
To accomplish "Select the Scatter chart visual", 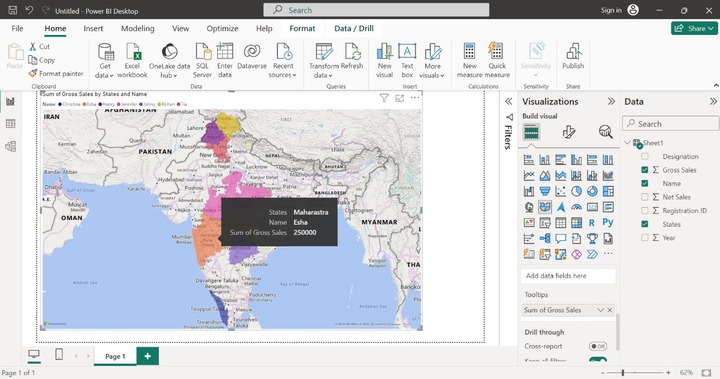I will tap(561, 191).
